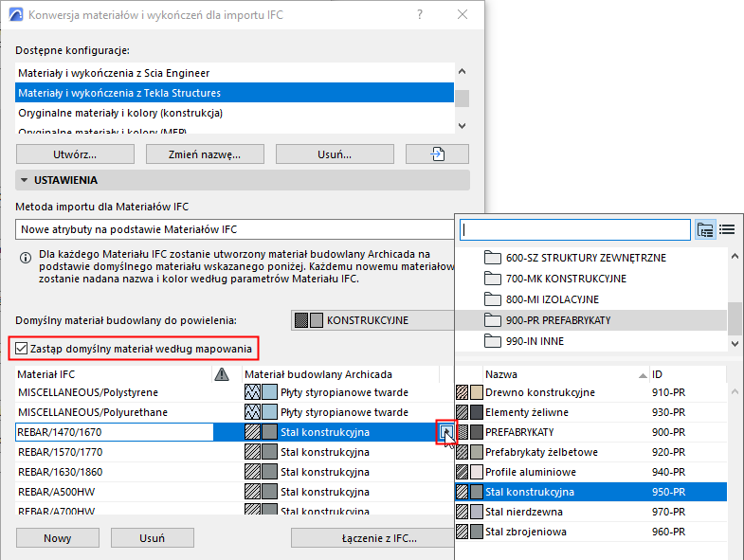Click the down arrow of the configurations list
Viewport: 744px width, 560px height.
tap(462, 126)
